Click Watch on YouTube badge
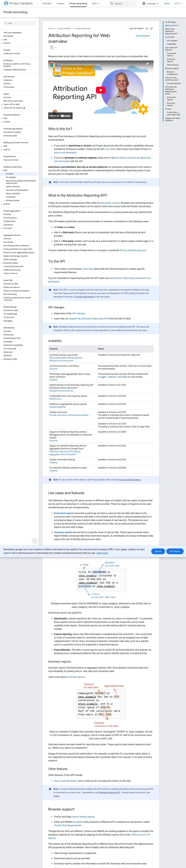Screen dimensions: 186x868 [60, 116]
